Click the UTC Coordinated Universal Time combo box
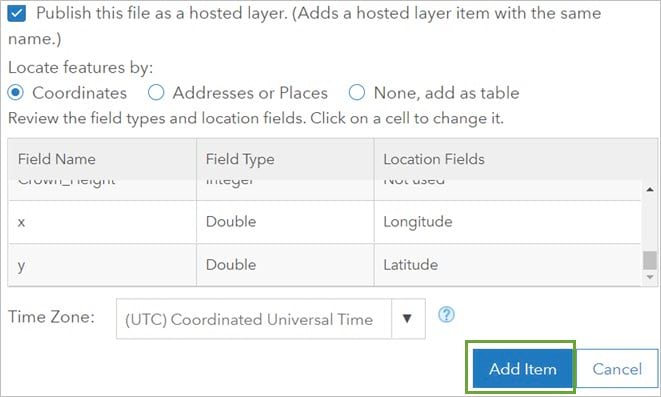This screenshot has width=661, height=397. pos(270,319)
